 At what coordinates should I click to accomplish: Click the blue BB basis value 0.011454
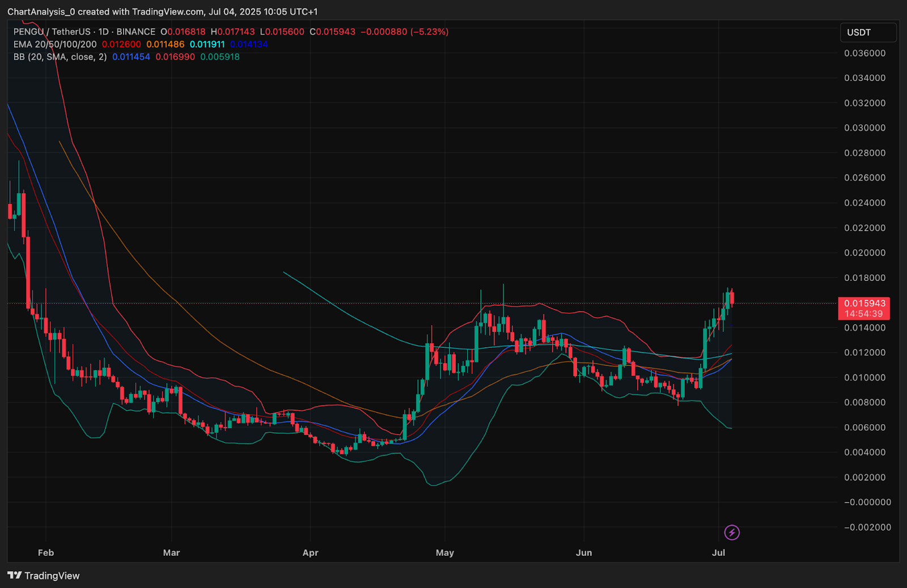tap(131, 57)
